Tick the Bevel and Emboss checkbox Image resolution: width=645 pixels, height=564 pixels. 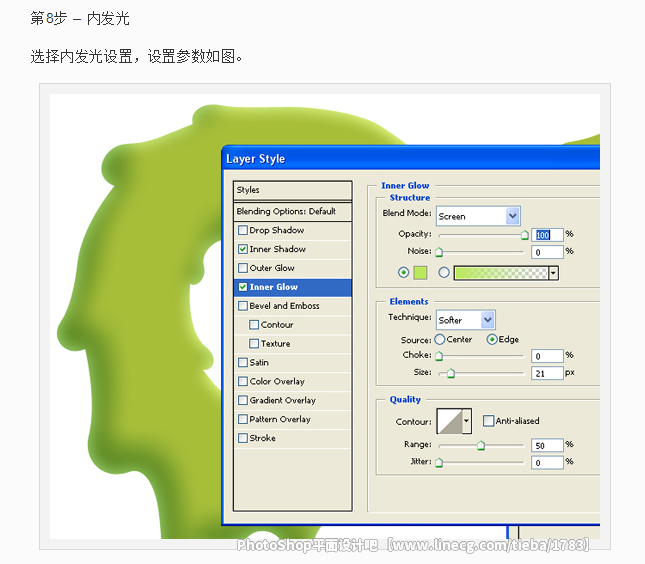pyautogui.click(x=243, y=306)
